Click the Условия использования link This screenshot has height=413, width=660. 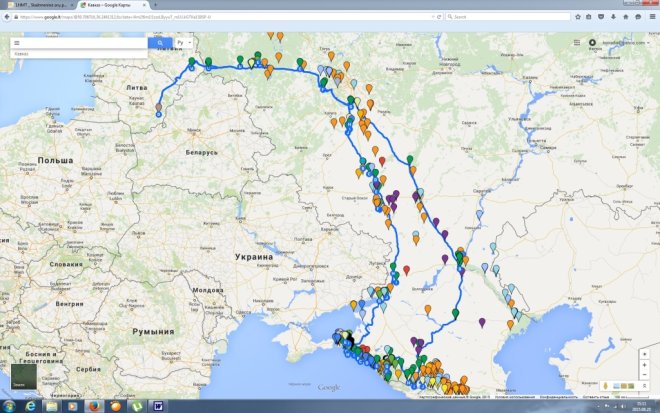515,397
